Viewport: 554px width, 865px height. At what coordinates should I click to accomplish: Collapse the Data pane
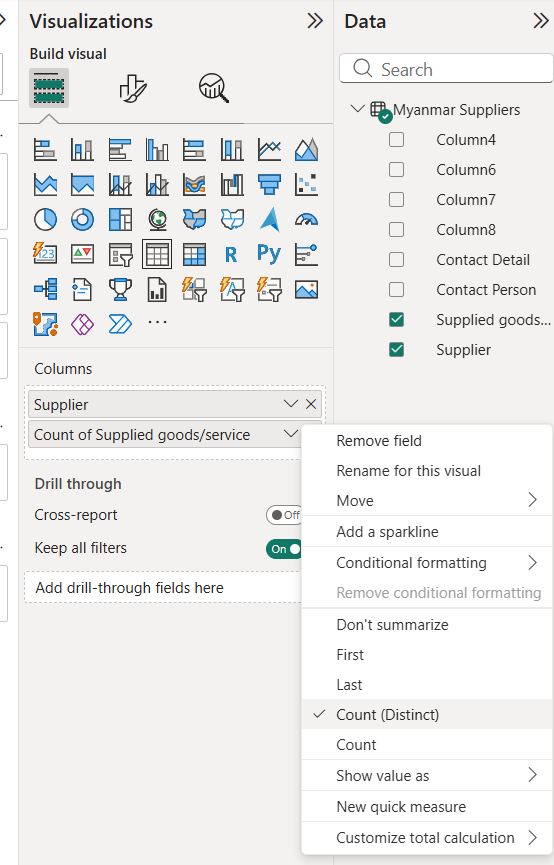[541, 21]
